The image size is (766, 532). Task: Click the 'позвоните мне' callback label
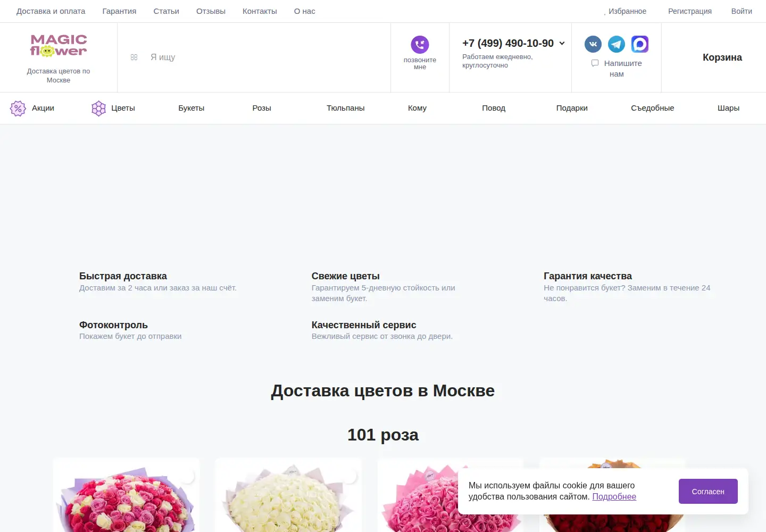[x=420, y=63]
